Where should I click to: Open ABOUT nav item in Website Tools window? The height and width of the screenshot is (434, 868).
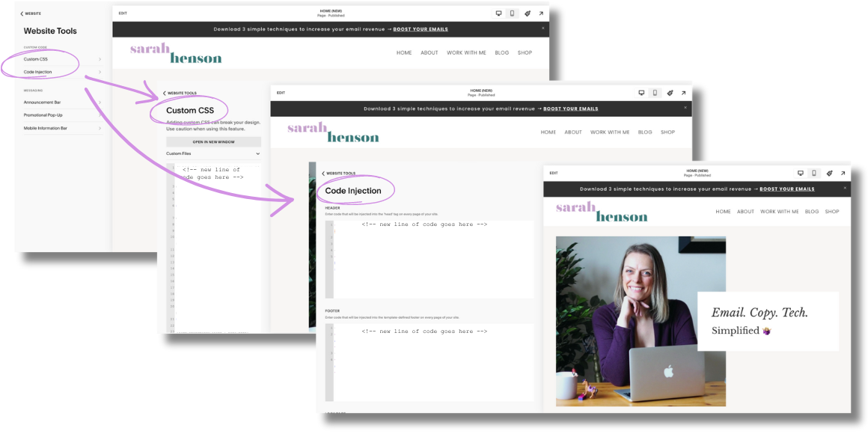pyautogui.click(x=429, y=53)
